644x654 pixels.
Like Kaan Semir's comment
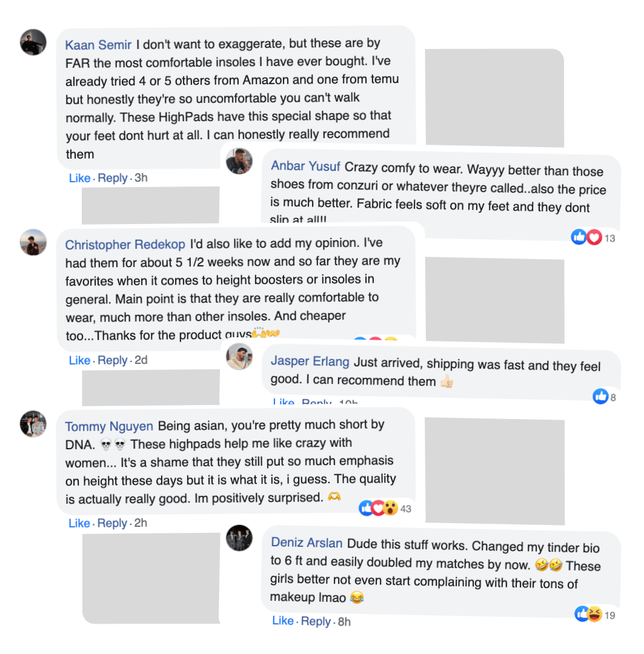click(79, 178)
